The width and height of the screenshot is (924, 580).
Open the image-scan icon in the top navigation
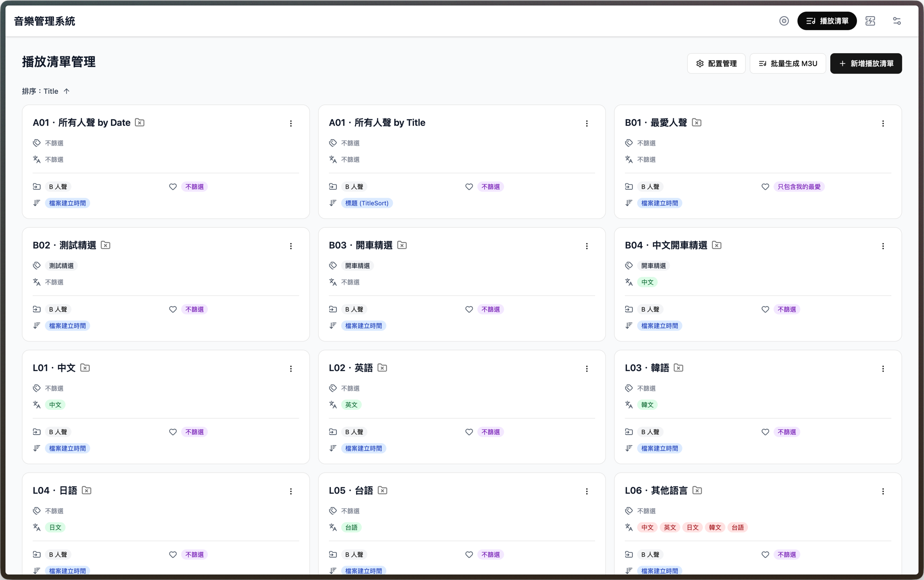click(x=870, y=21)
